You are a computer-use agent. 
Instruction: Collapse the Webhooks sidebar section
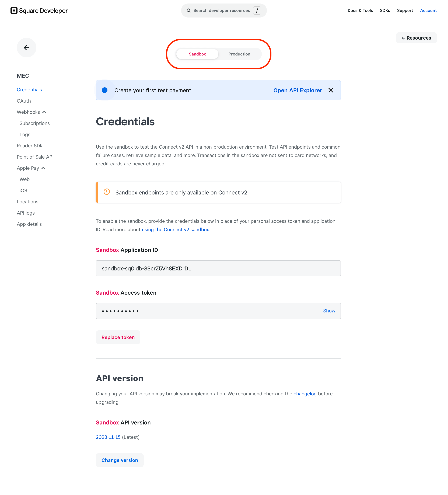44,112
